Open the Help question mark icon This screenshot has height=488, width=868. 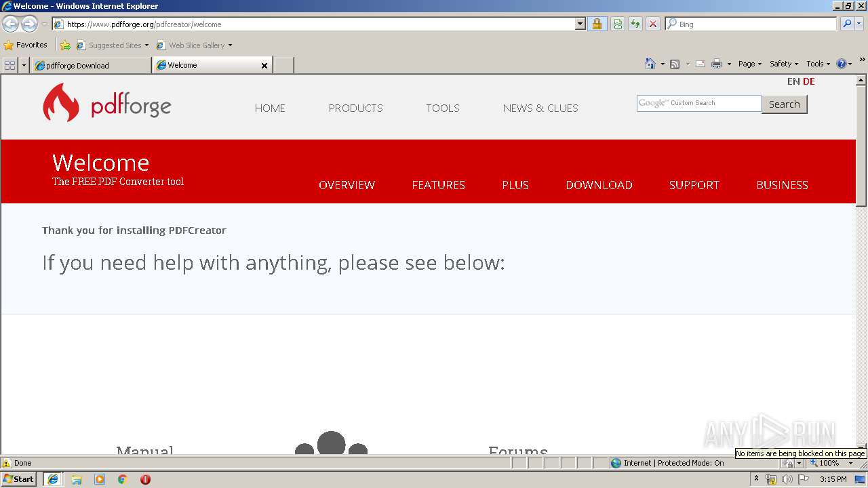841,64
